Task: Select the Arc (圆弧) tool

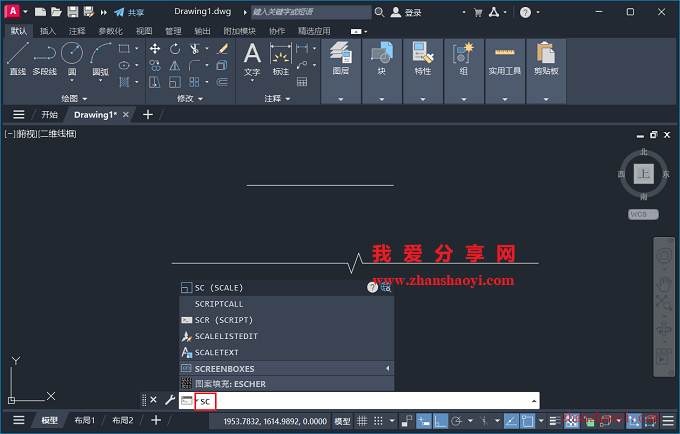Action: 101,59
